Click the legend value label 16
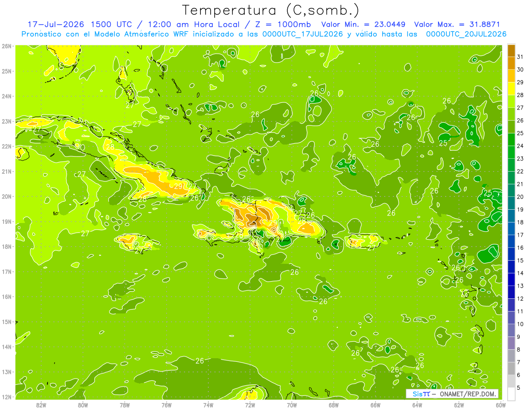Viewport: 532px width, 411px height. pos(520,247)
